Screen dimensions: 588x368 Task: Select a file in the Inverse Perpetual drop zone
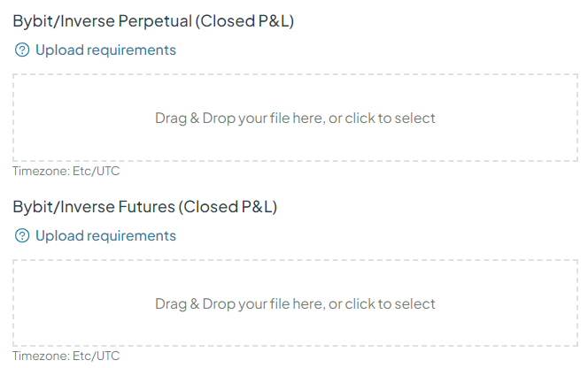tap(295, 118)
